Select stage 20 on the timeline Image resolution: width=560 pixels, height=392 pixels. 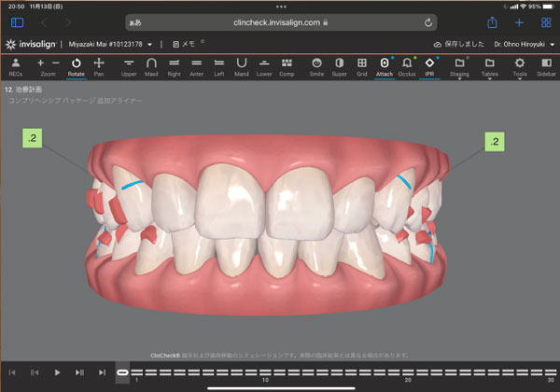pyautogui.click(x=408, y=372)
